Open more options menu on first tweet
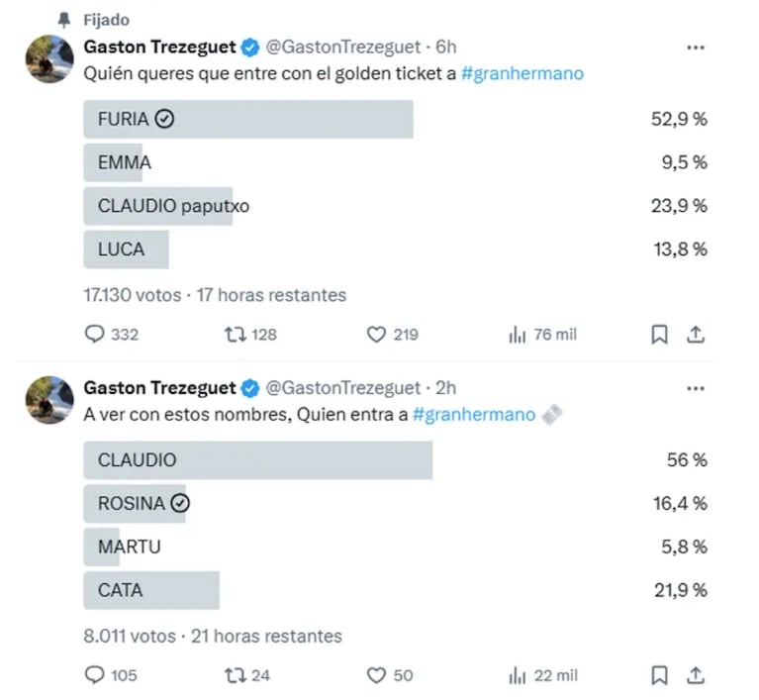Screen dimensions: 759x700 coord(696,47)
